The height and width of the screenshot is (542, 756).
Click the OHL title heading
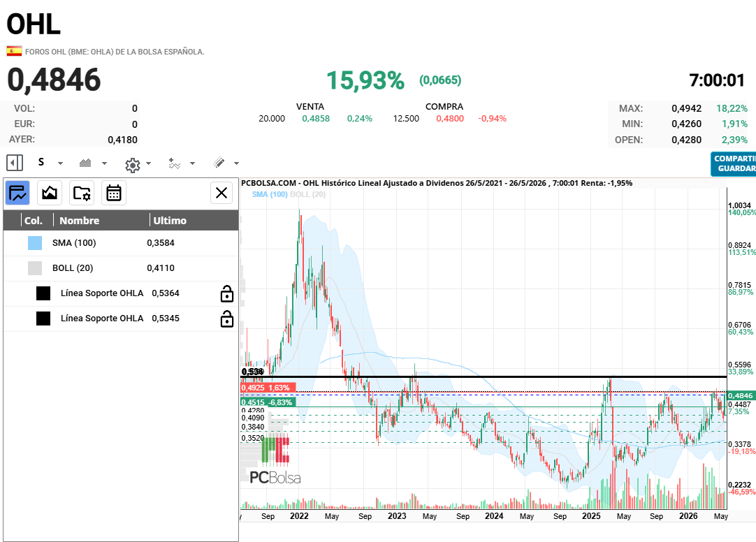pyautogui.click(x=34, y=24)
